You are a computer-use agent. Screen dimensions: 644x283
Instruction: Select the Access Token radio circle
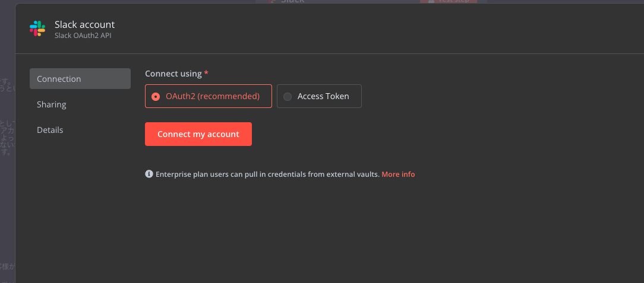point(288,96)
